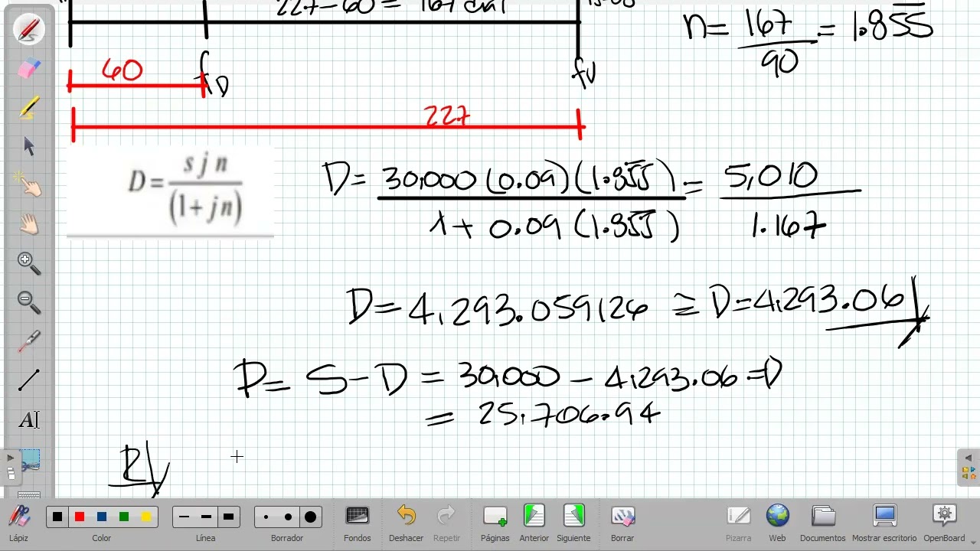Select the straight Line drawing tool
Screen dimensions: 980x551
(x=29, y=380)
